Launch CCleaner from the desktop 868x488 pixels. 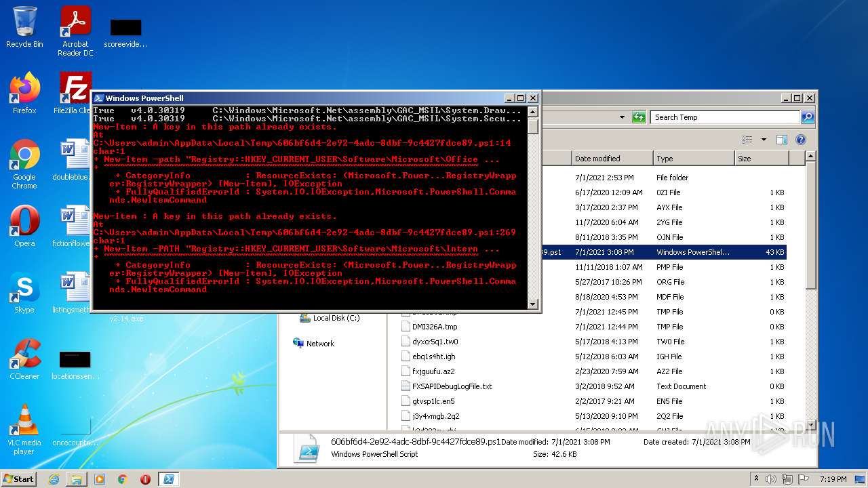point(24,359)
